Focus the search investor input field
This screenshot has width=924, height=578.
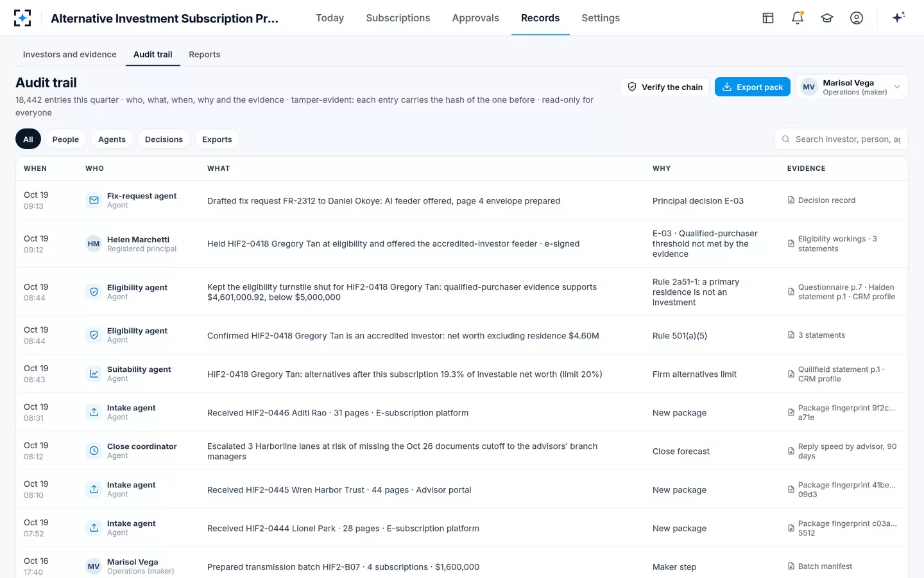pos(841,139)
